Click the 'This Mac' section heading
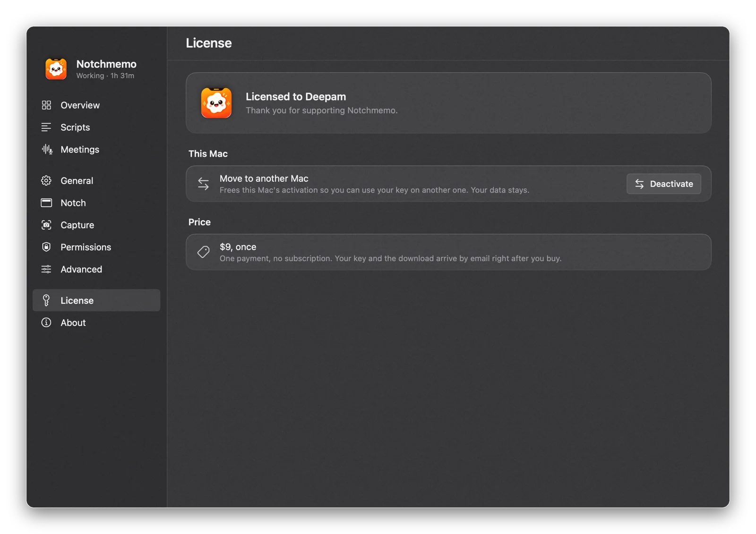 pos(208,153)
